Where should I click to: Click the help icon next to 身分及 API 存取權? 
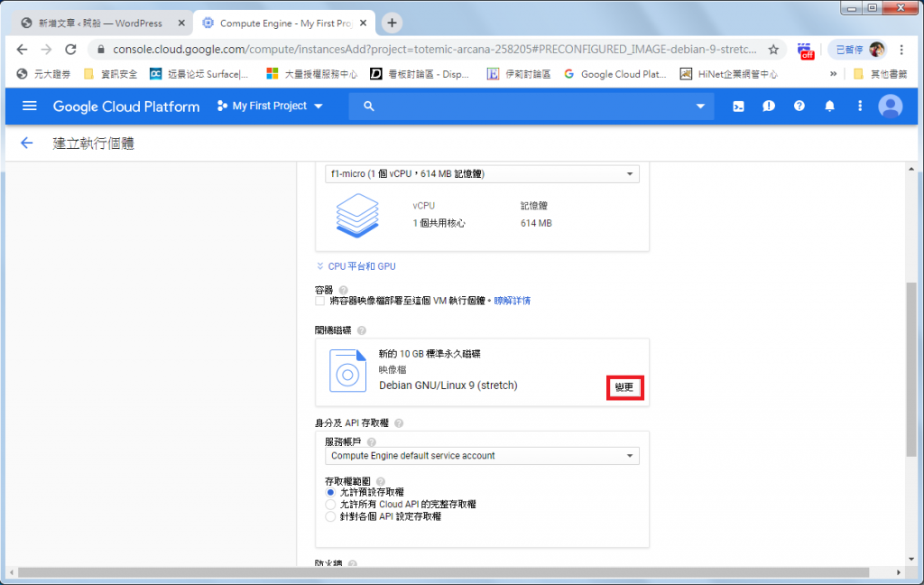tap(399, 423)
